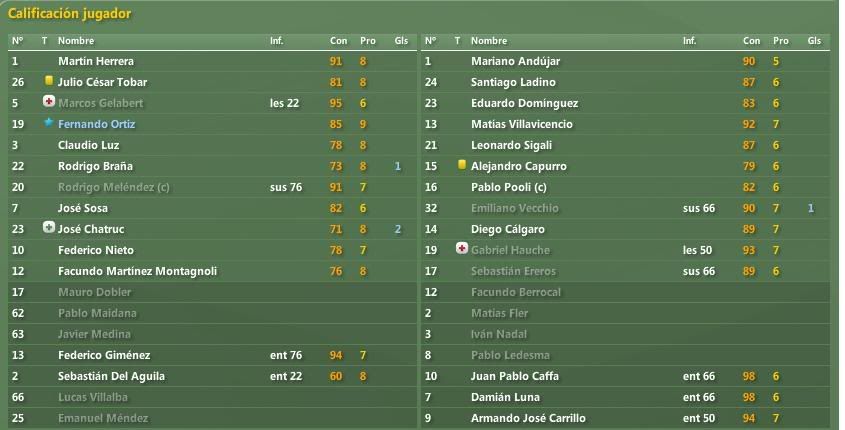Click Juan Pablo Caffa condition value 98
The image size is (845, 430).
pos(749,376)
